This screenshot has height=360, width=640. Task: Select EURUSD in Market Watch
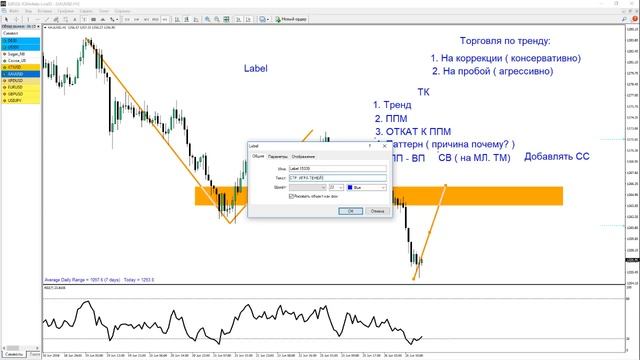point(20,87)
